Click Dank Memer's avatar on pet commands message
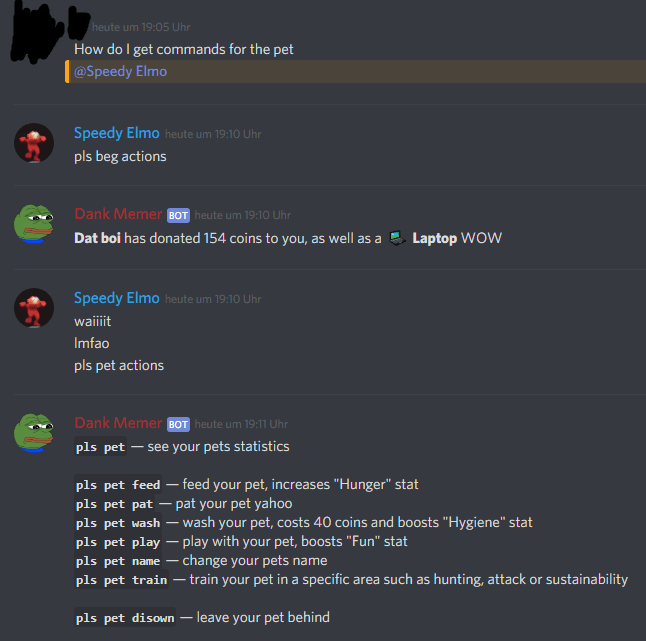 pos(34,433)
